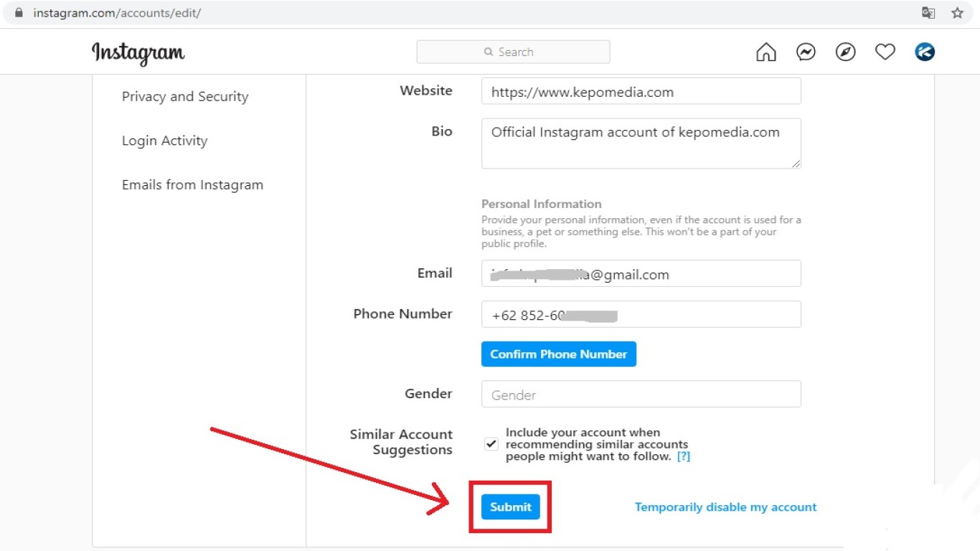Open the Explore compass icon
980x551 pixels.
click(x=846, y=52)
